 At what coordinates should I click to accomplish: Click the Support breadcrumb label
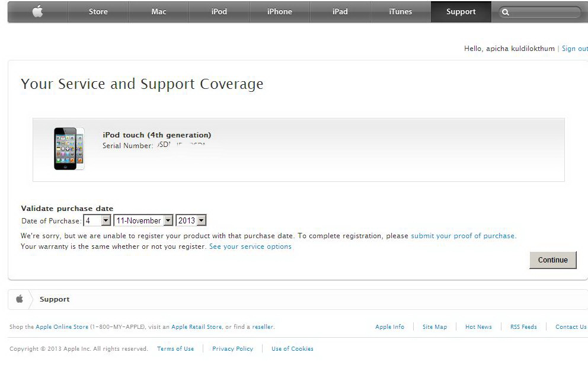(x=55, y=299)
